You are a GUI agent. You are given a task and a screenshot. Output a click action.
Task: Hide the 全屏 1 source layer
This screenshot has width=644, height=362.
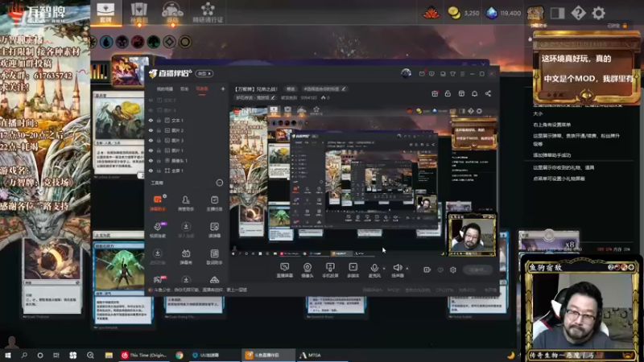tap(151, 171)
